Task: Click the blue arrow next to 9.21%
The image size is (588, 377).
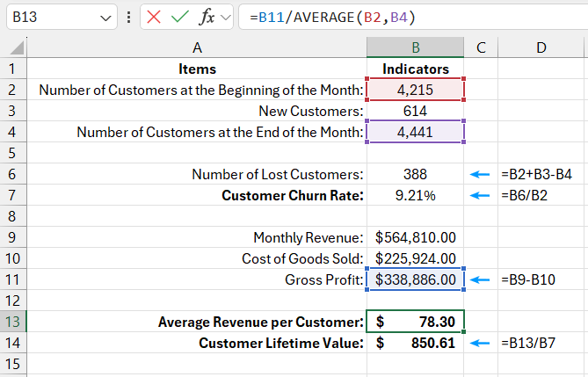Action: 481,196
